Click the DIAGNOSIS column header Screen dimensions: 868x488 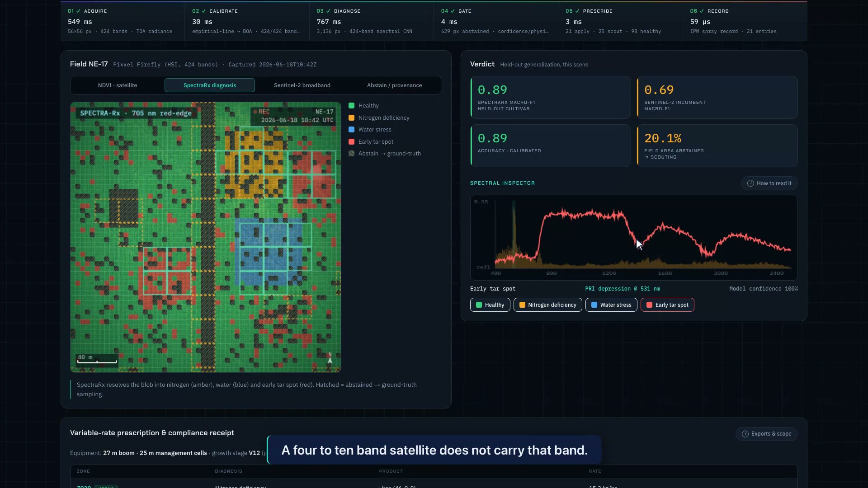pyautogui.click(x=229, y=471)
